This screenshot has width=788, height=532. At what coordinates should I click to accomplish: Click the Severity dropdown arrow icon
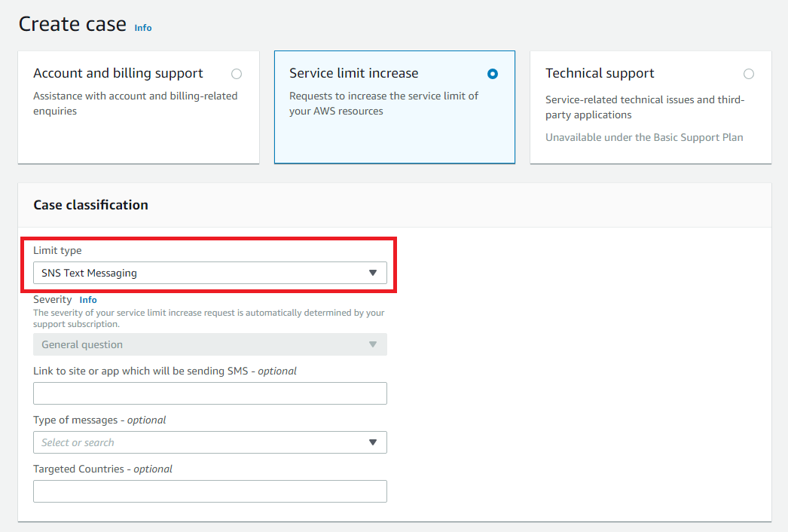point(373,344)
